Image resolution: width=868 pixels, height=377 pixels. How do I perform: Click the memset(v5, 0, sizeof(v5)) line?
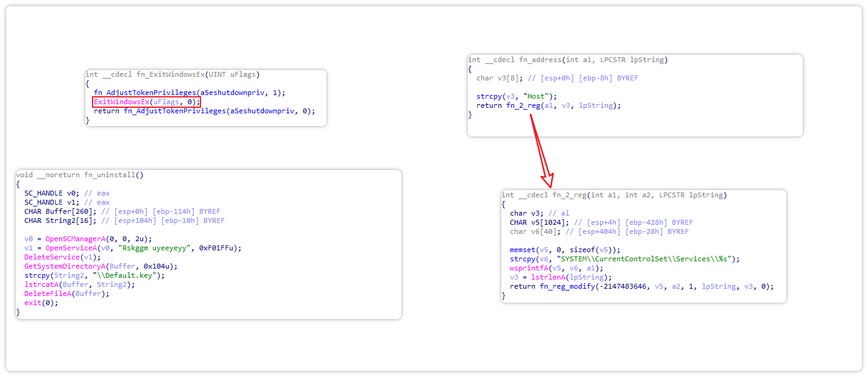coord(565,250)
